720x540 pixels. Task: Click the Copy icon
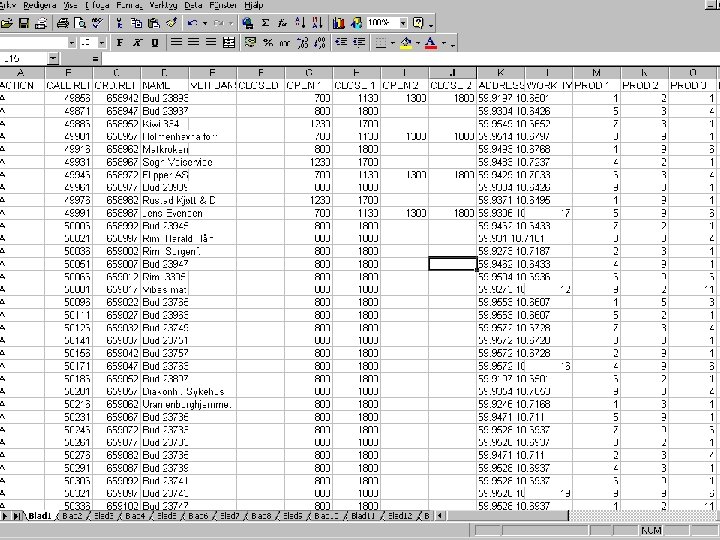pos(136,23)
